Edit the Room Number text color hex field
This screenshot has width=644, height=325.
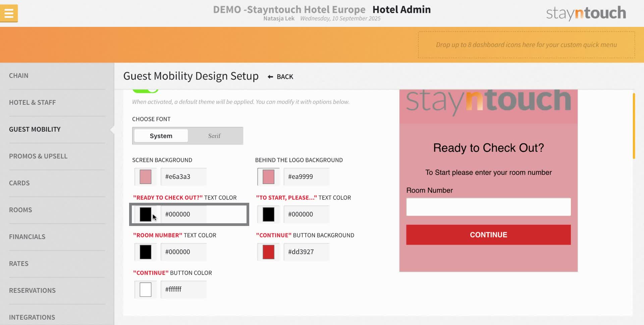click(x=183, y=252)
